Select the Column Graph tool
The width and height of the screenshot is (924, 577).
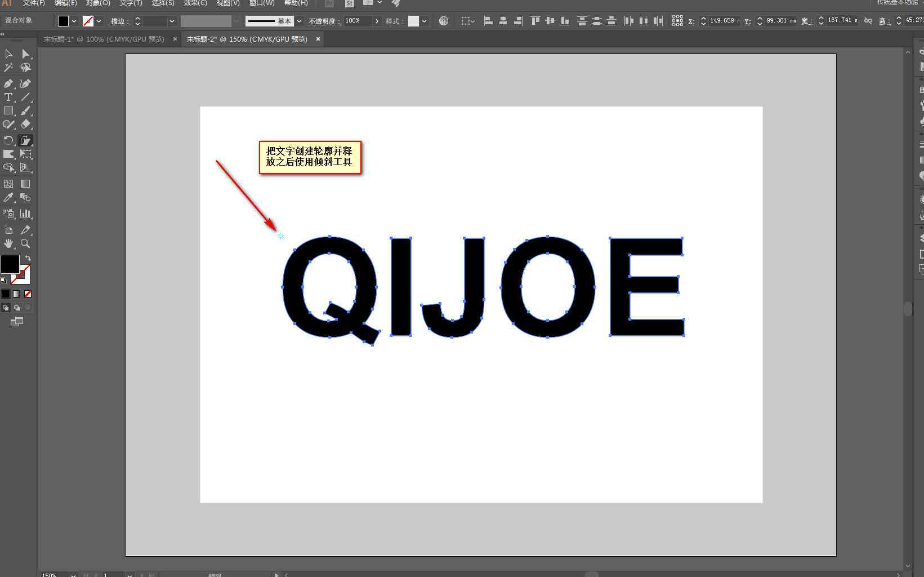25,214
